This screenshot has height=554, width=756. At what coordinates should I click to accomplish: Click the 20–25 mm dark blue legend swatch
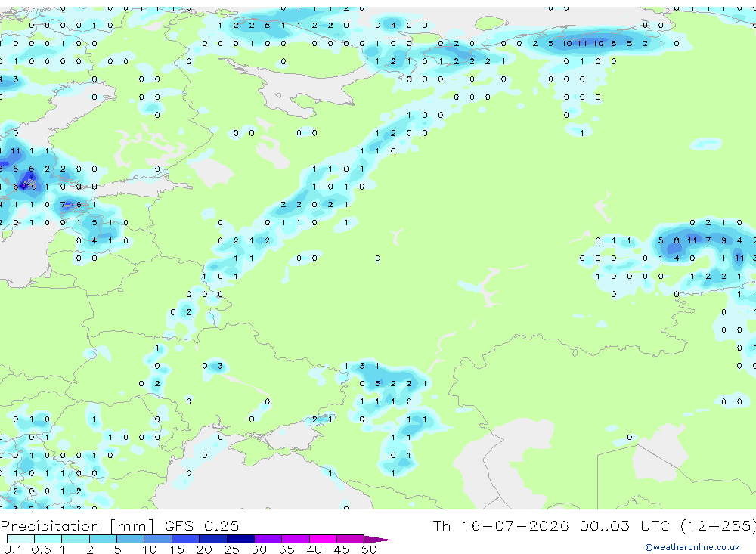[212, 539]
